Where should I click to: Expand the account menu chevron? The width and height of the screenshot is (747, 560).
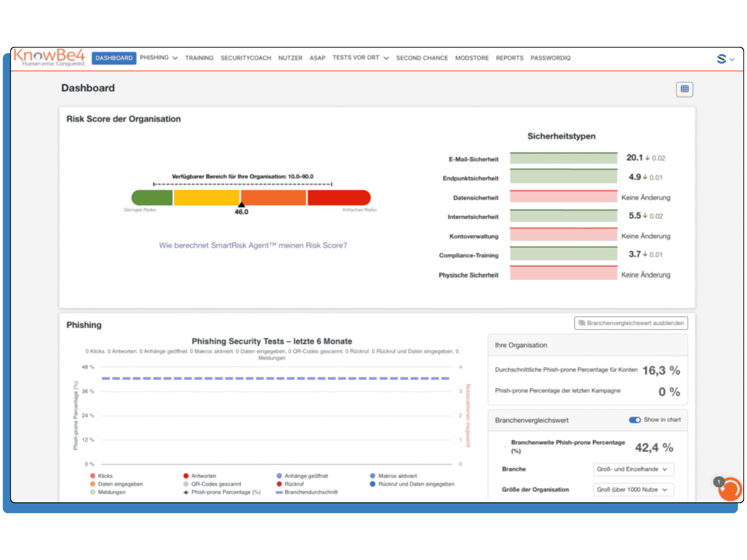[732, 59]
